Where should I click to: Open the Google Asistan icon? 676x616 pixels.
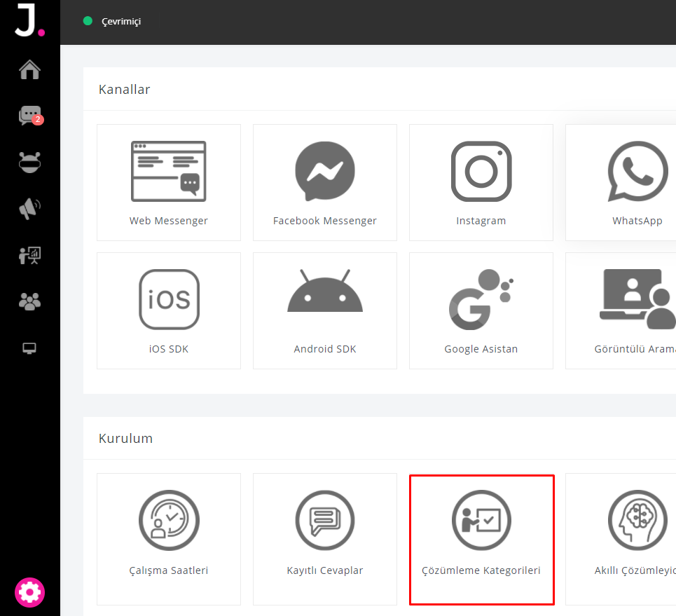click(481, 299)
